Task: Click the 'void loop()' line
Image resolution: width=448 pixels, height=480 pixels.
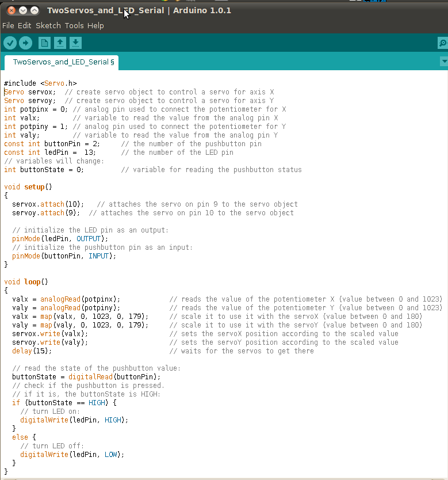Action: click(26, 281)
